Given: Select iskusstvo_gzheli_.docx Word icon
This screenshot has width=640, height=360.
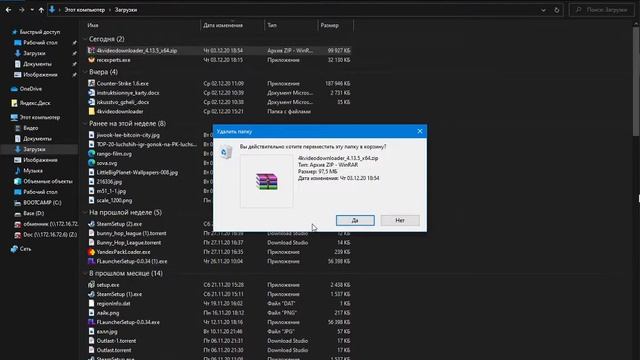Looking at the screenshot, I should click(x=91, y=102).
